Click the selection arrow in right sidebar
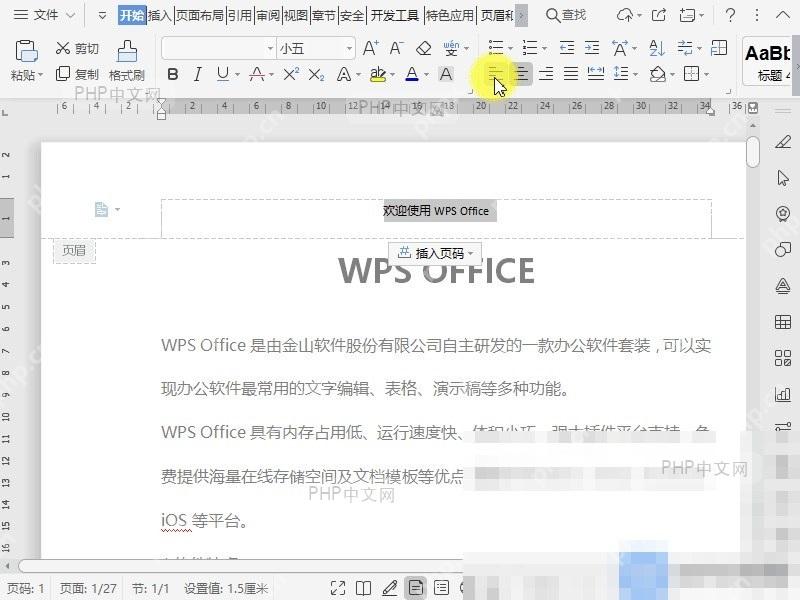Image resolution: width=800 pixels, height=600 pixels. point(783,178)
